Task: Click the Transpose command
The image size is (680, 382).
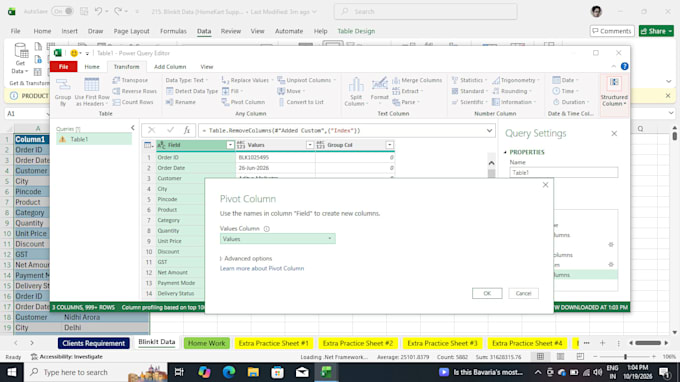Action: [130, 80]
